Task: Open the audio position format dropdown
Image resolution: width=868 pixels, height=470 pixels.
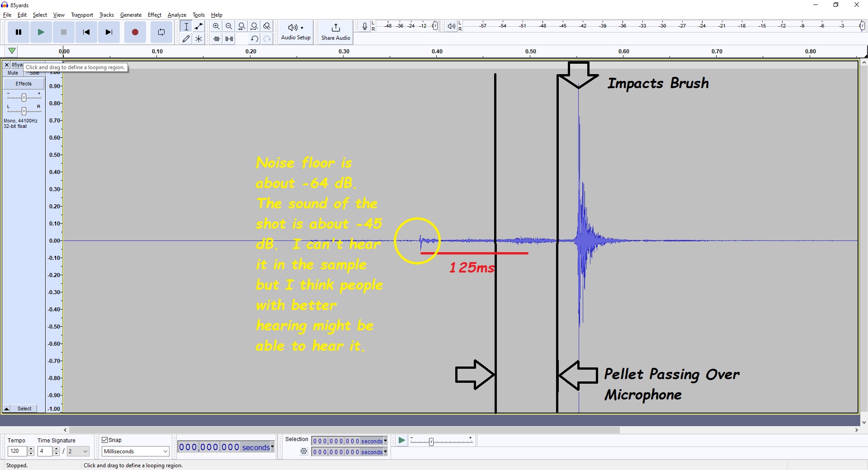Action: point(273,447)
